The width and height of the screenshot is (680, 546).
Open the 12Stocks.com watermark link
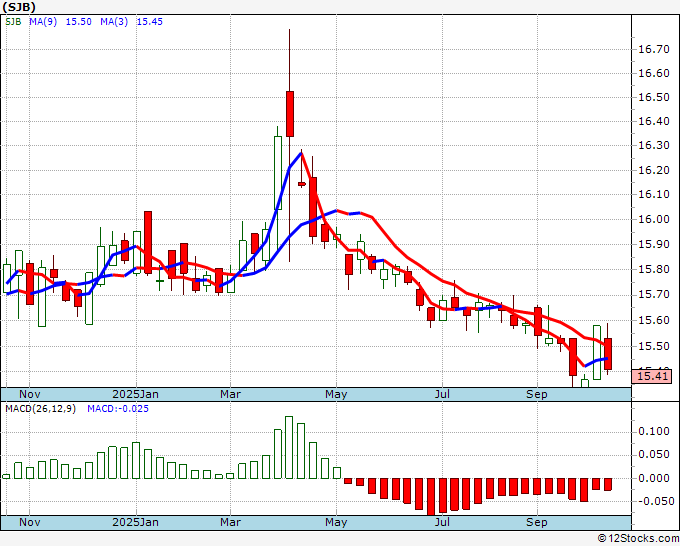638,538
